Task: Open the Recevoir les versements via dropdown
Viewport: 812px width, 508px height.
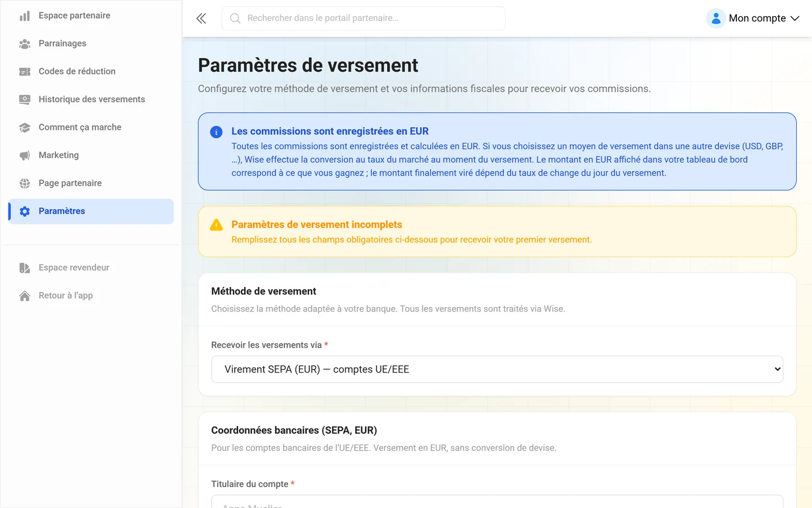Action: [x=497, y=369]
